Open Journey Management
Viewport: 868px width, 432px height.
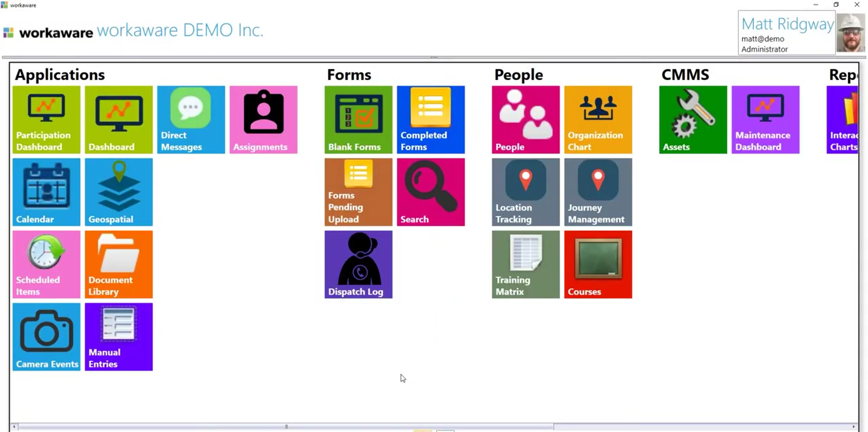point(598,192)
